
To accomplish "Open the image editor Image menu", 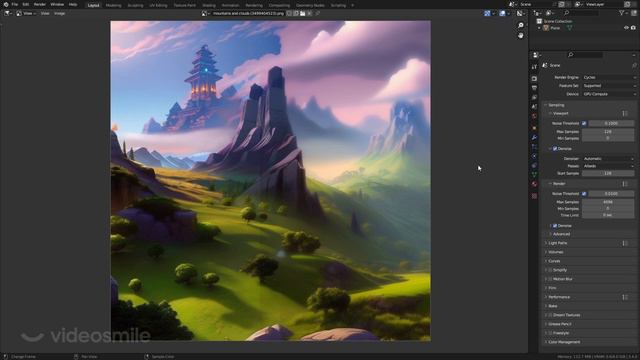I will tap(60, 13).
